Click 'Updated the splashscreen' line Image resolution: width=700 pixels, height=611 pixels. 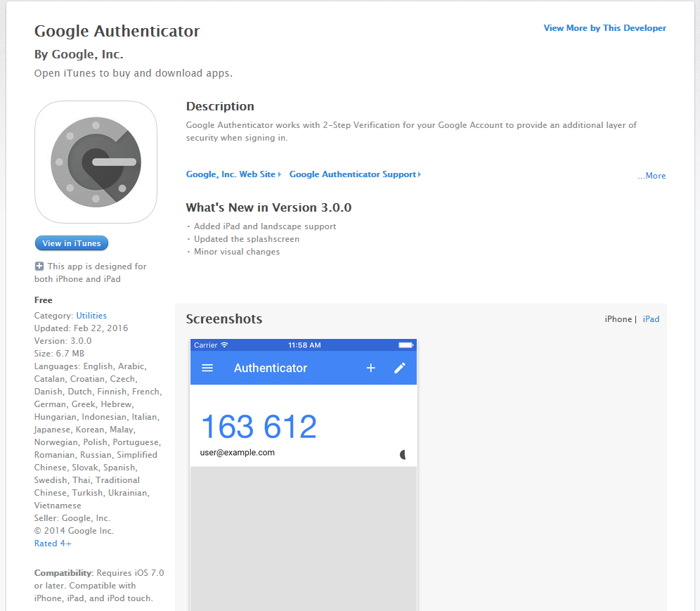(247, 239)
